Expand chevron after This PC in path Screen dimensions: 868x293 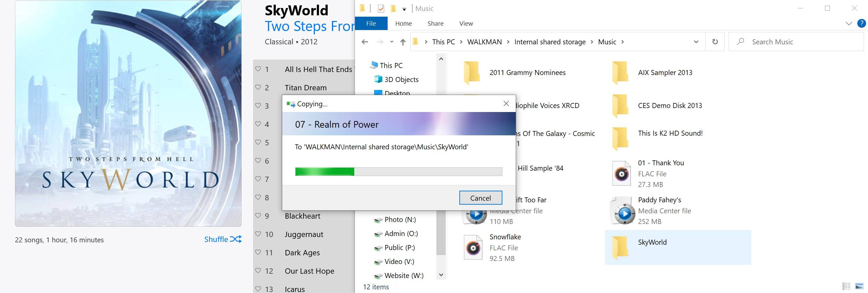[461, 42]
